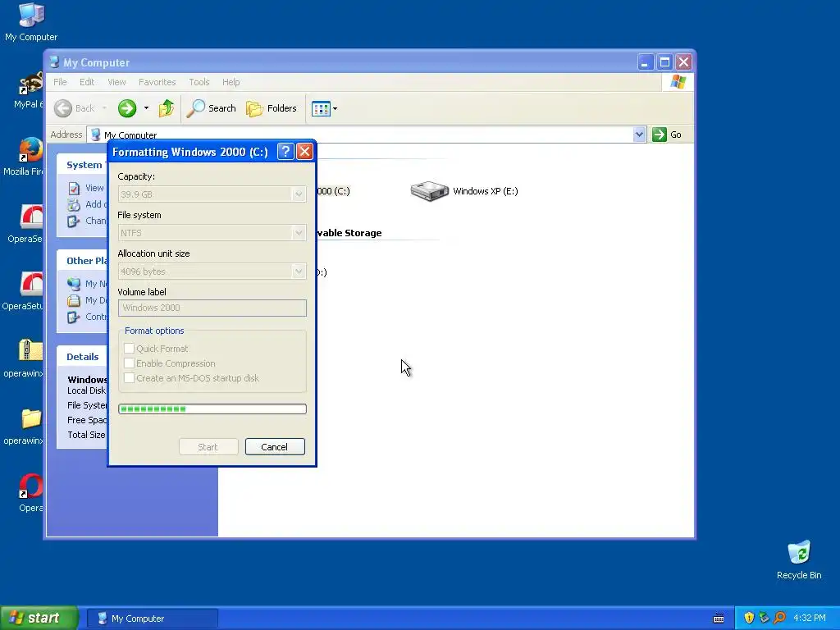Toggle the Quick Format checkbox
The image size is (840, 630).
129,348
